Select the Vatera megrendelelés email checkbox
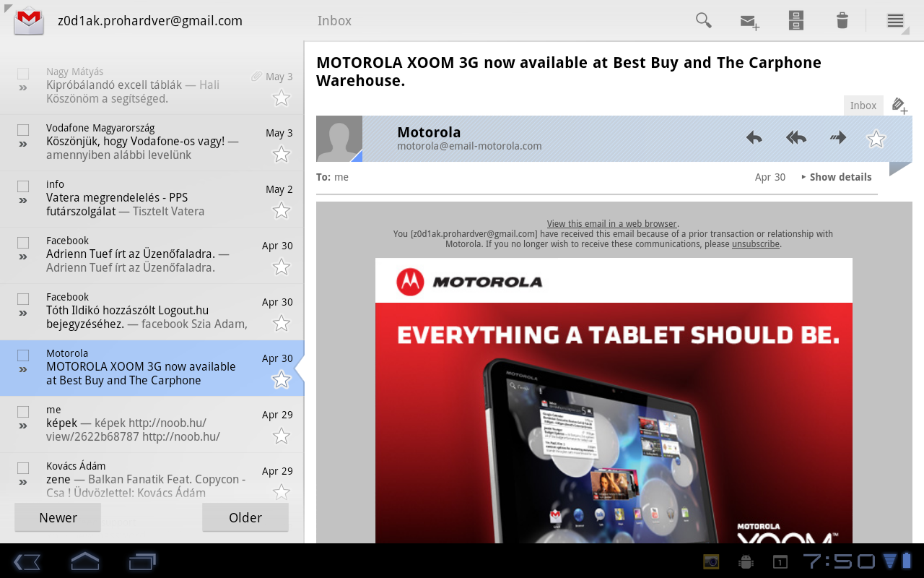This screenshot has width=924, height=578. coord(23,186)
